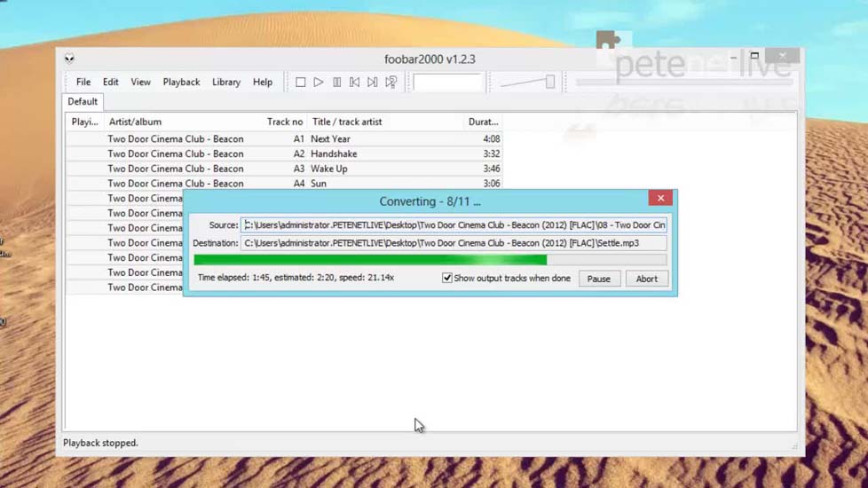Open the Library menu
The image size is (868, 488).
[226, 82]
